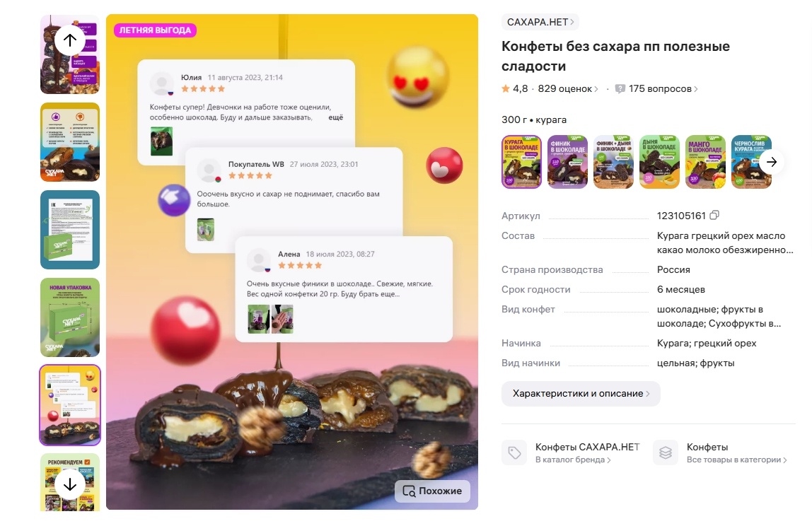Open the Новая упаковка thumbnail image

pos(70,317)
